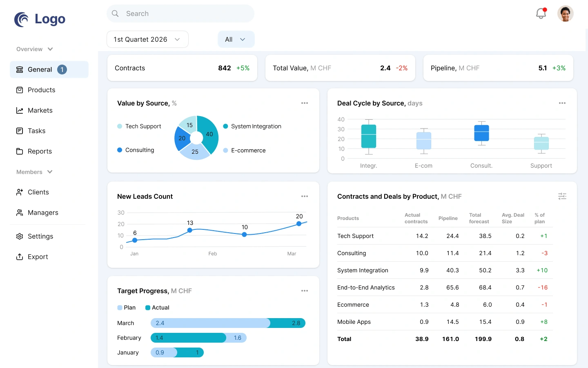Go to the Markets menu item

click(49, 110)
